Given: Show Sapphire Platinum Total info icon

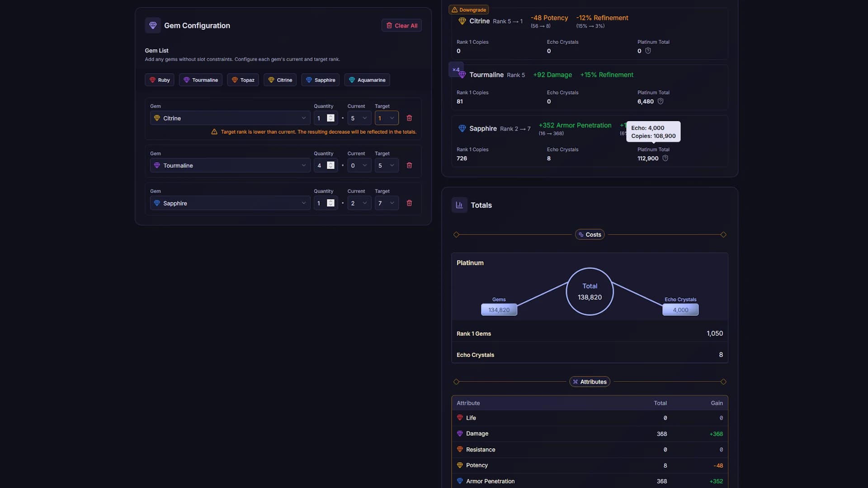Looking at the screenshot, I should pyautogui.click(x=665, y=158).
